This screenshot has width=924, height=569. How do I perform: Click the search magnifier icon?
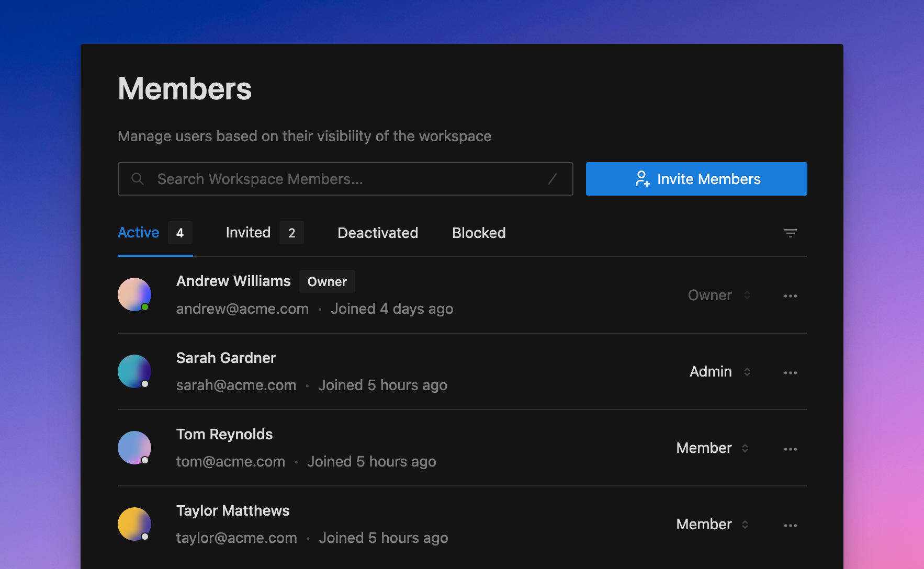[x=138, y=179]
